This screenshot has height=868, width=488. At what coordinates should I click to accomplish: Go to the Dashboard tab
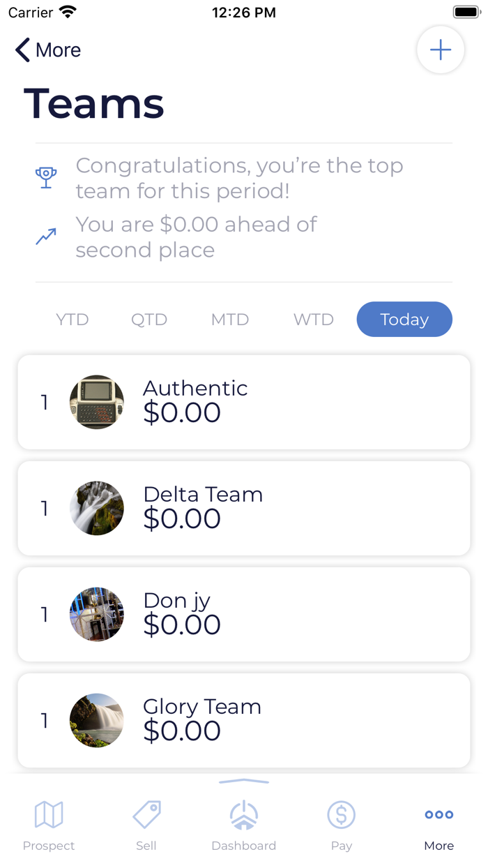click(x=244, y=825)
